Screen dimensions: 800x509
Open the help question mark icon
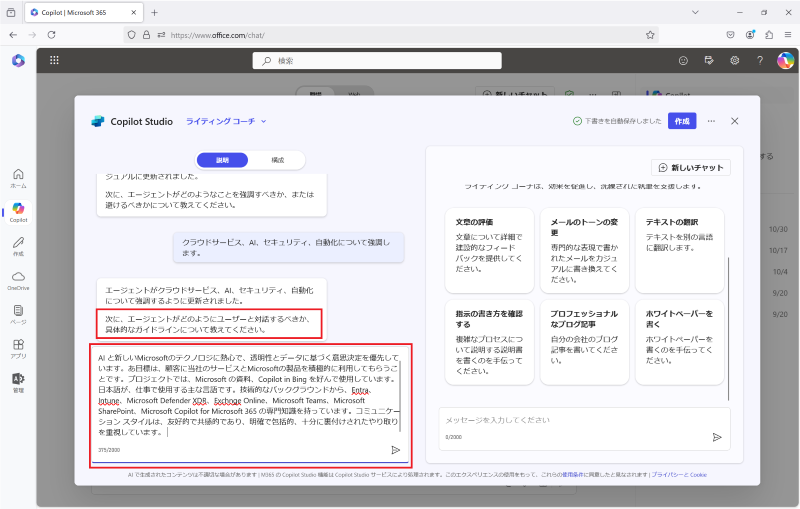[760, 61]
